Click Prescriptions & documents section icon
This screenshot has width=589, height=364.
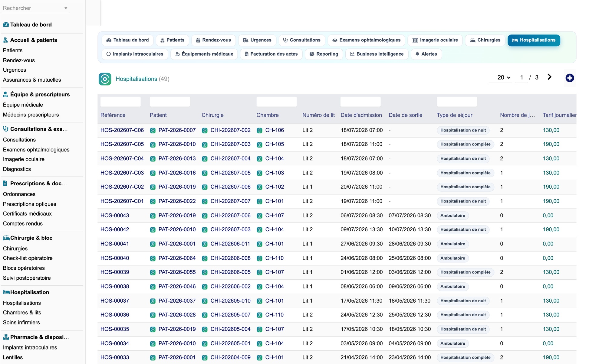click(x=5, y=183)
